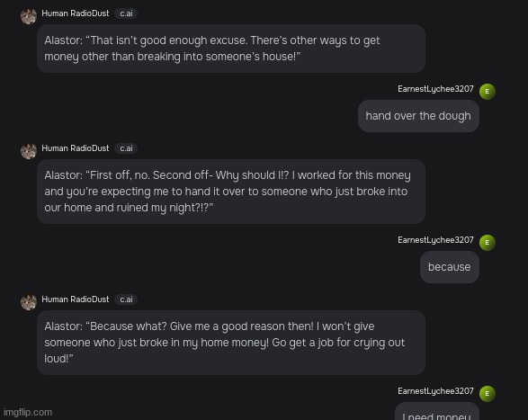Open the topmost Human RadioDust name label
This screenshot has height=420, width=528.
pos(76,13)
